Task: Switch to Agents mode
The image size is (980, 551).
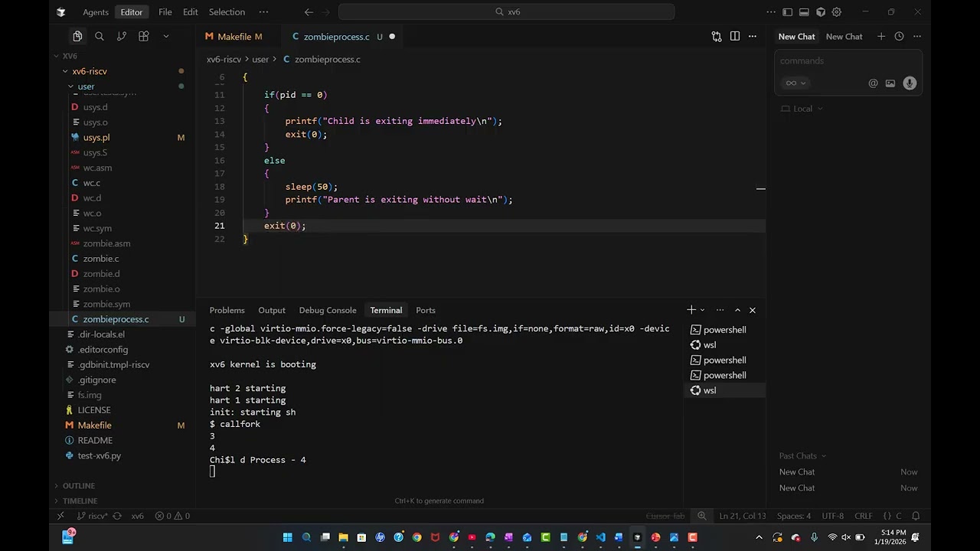Action: point(96,12)
